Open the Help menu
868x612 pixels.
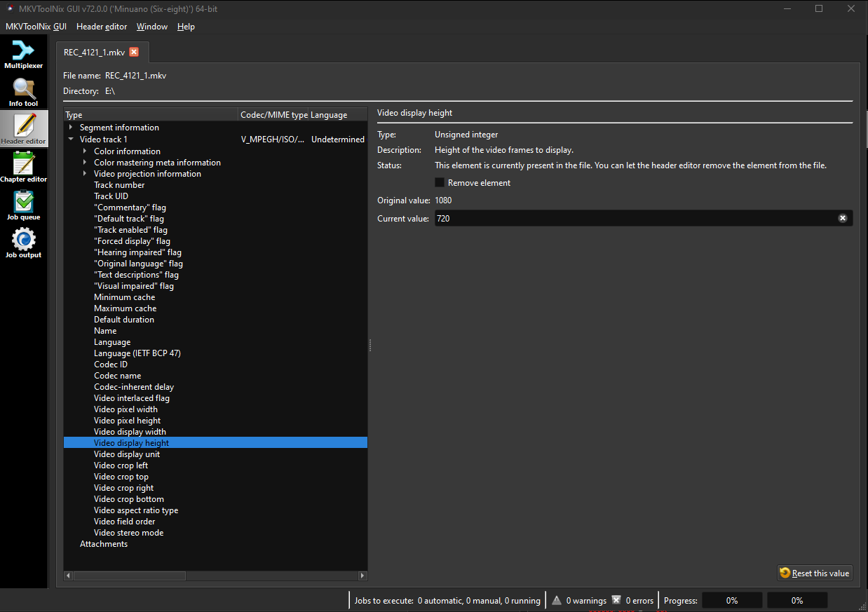click(186, 27)
